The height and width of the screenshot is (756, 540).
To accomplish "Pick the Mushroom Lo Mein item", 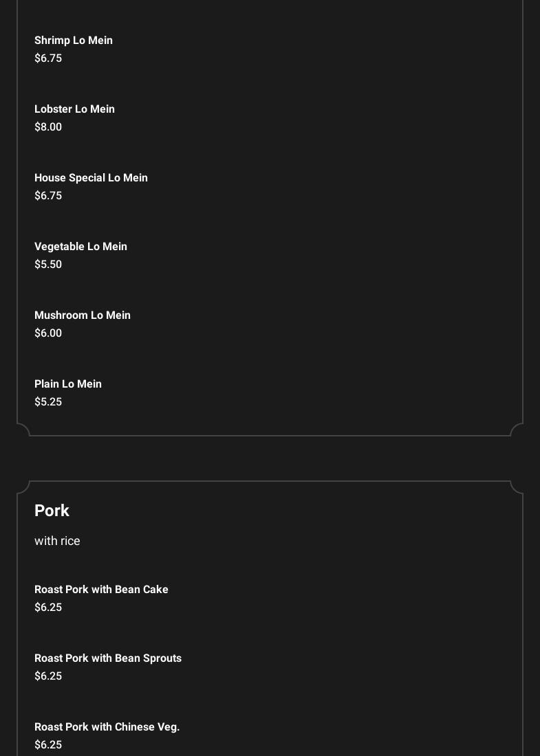I will (x=83, y=315).
